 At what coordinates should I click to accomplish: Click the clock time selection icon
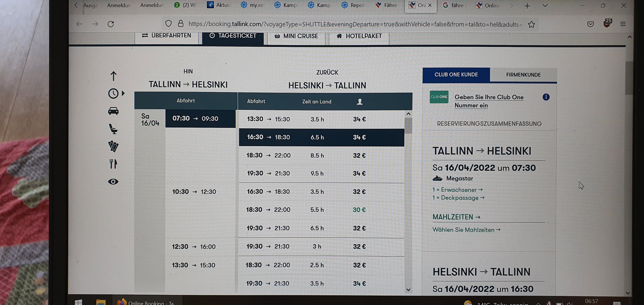click(x=113, y=93)
